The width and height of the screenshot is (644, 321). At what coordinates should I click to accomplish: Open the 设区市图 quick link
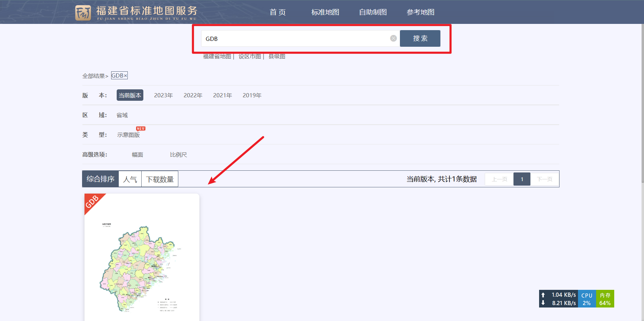(x=250, y=56)
